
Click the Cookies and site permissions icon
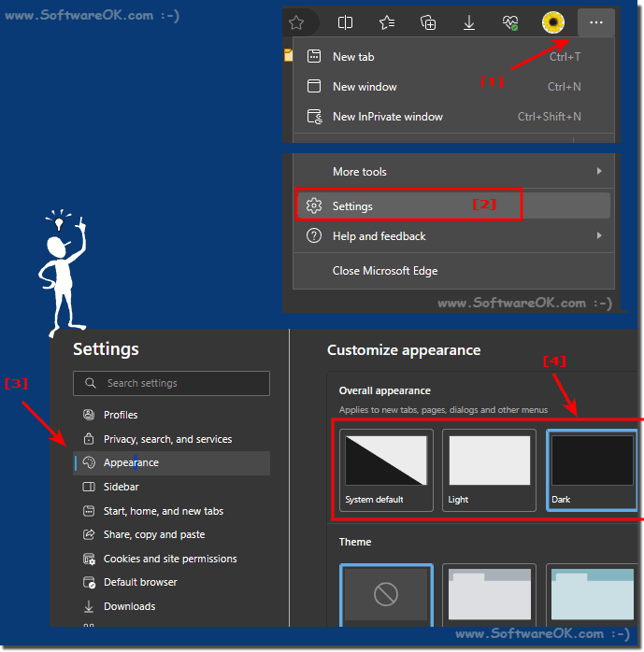click(89, 559)
